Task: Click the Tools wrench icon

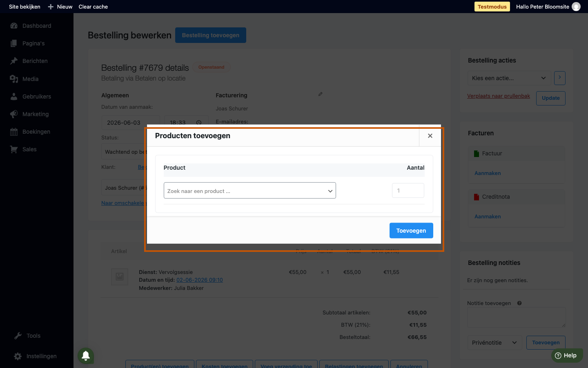Action: [x=18, y=336]
